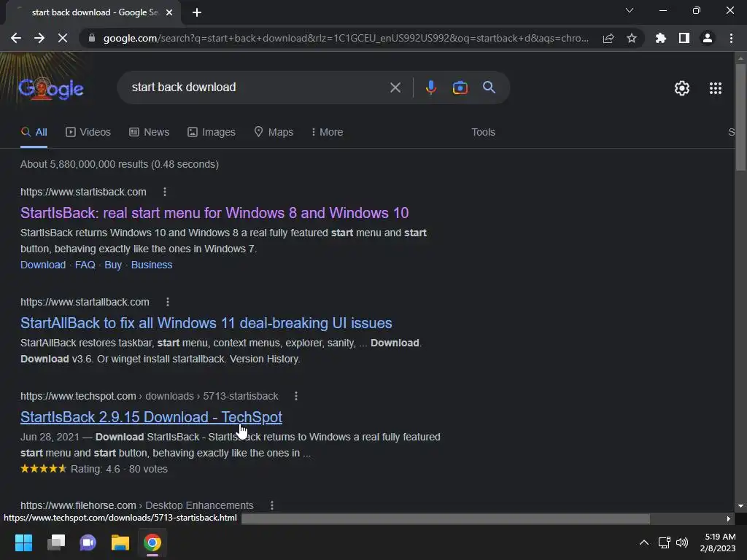Open clock showing 5:19 AM
747x560 pixels.
(718, 542)
